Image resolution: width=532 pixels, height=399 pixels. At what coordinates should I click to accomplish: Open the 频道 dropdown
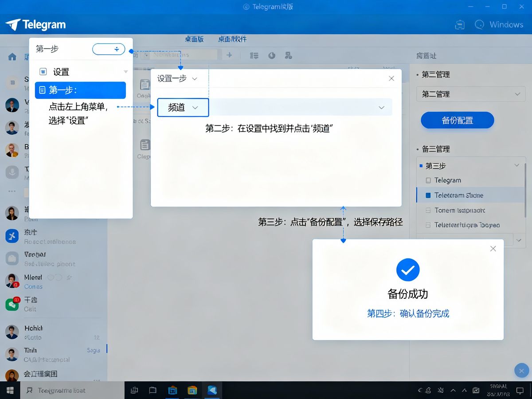[183, 107]
